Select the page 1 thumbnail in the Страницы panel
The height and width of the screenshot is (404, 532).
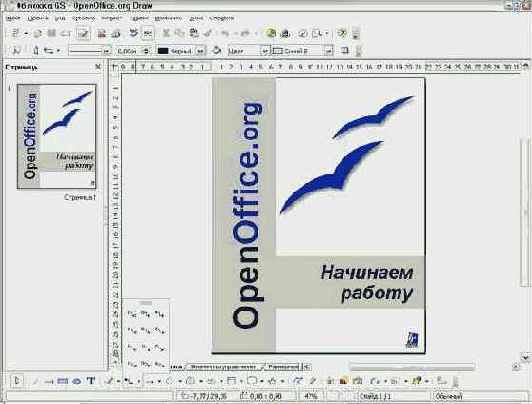point(57,136)
